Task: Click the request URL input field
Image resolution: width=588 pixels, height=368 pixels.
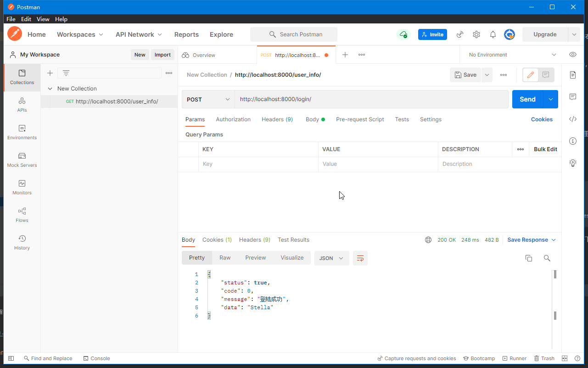Action: pos(371,99)
